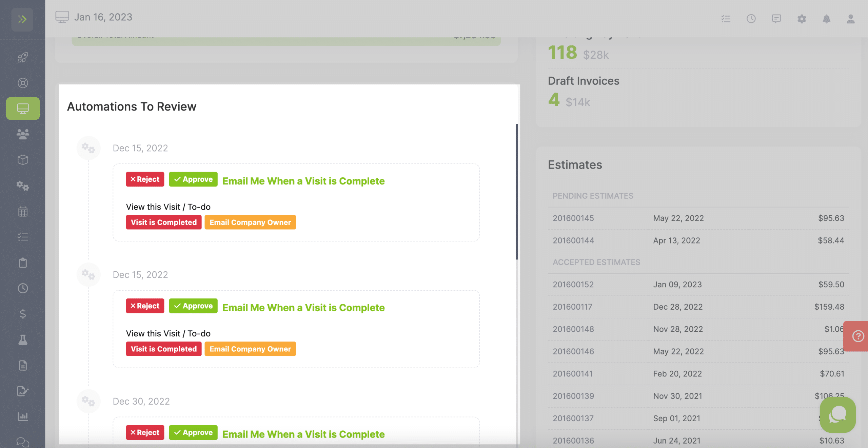Approve the first Dec 15, 2022 automation

point(193,179)
